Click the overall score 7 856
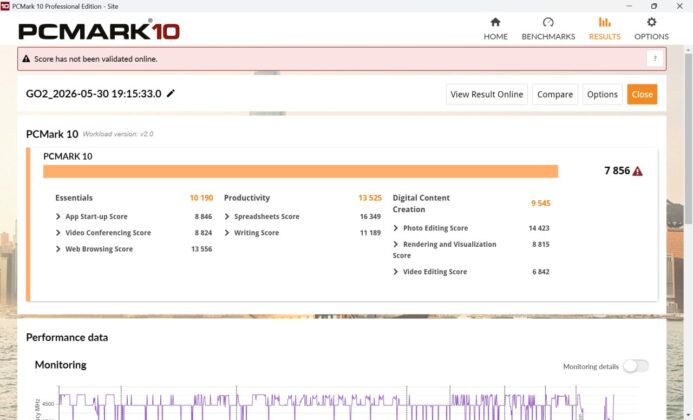Image resolution: width=693 pixels, height=420 pixels. coord(617,171)
